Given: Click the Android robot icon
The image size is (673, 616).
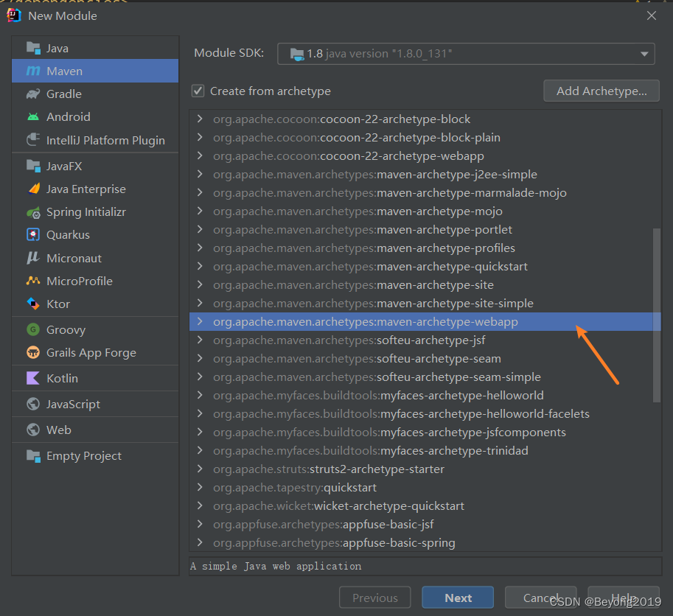Looking at the screenshot, I should point(33,116).
